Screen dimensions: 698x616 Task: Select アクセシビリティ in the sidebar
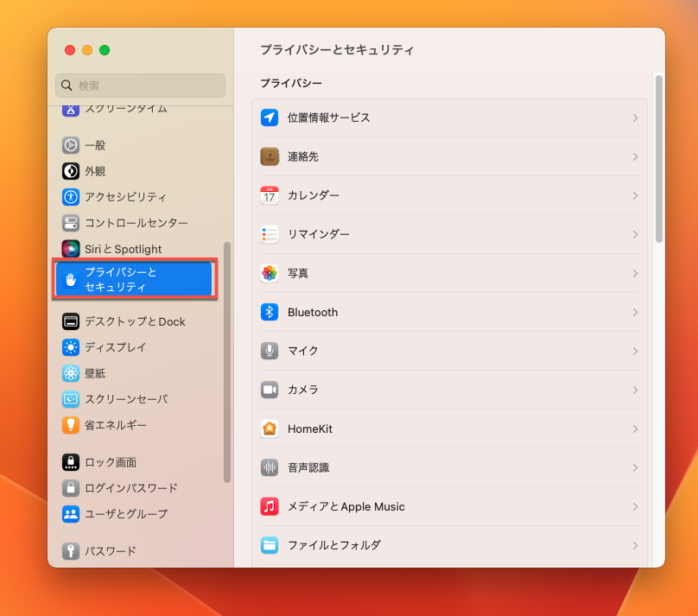click(125, 197)
